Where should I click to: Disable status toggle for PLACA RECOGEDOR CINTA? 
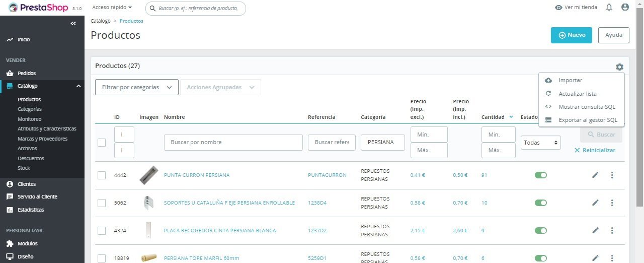point(541,230)
